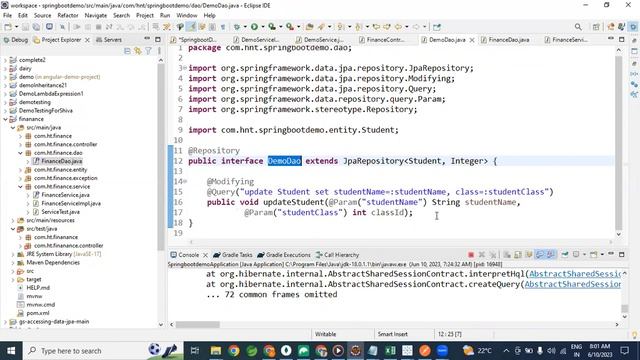This screenshot has height=360, width=640.
Task: Click the New file toolbar icon
Action: click(8, 27)
